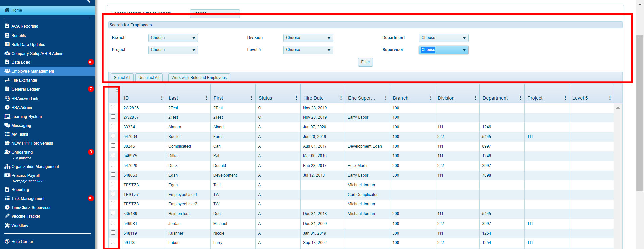The image size is (644, 249).
Task: Click the HRAnswerLink headset icon
Action: [7, 98]
